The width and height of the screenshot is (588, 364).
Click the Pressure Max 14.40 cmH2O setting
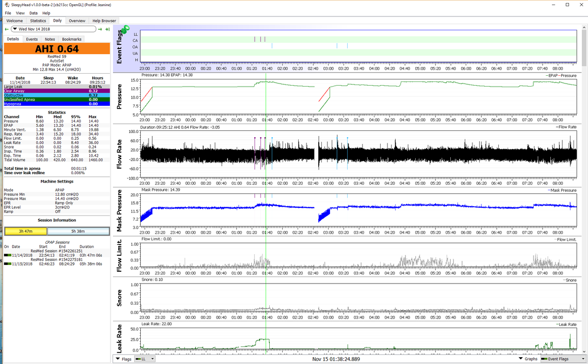click(x=57, y=198)
